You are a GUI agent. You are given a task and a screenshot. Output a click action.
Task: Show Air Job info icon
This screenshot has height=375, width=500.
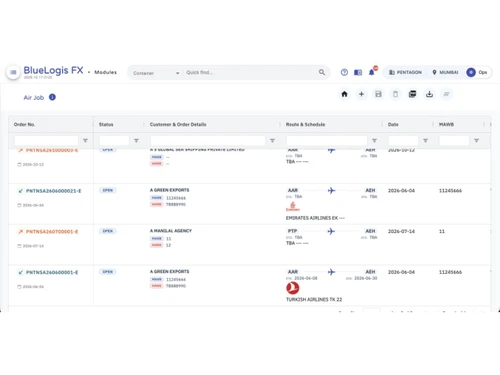52,97
